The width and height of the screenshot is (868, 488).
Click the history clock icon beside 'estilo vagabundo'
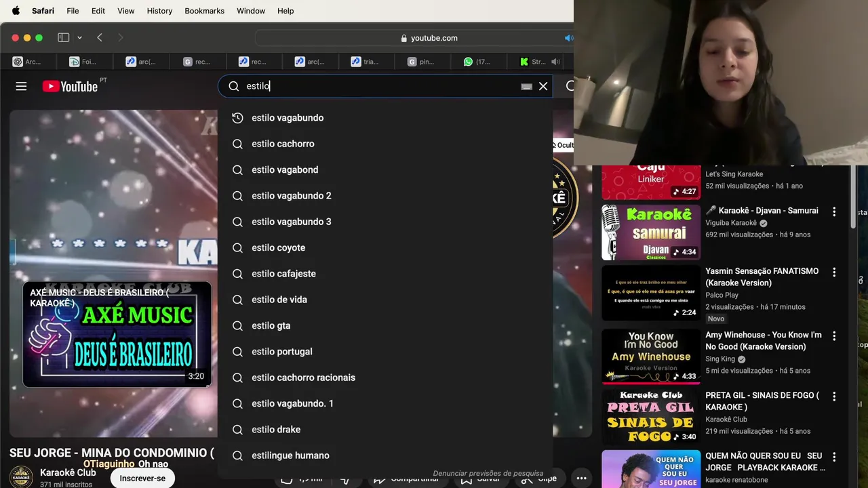coord(237,118)
